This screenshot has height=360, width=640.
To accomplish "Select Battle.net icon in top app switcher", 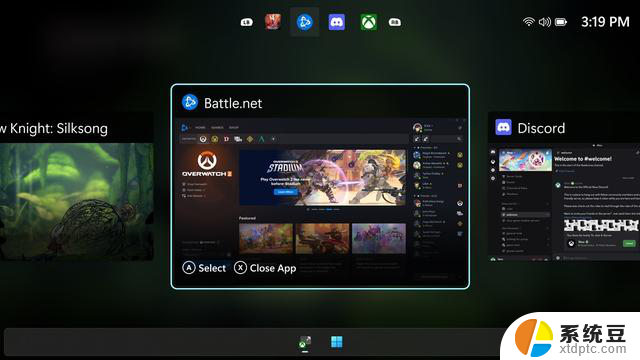I will pyautogui.click(x=304, y=22).
